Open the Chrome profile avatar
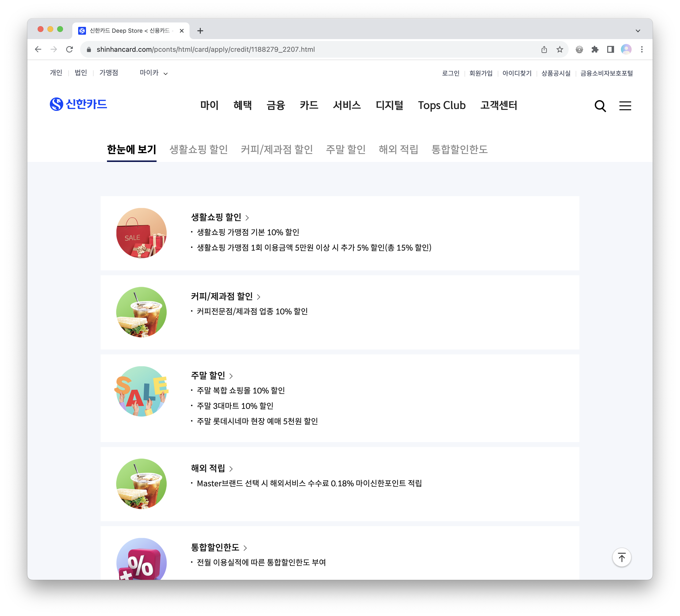The height and width of the screenshot is (616, 680). click(626, 50)
